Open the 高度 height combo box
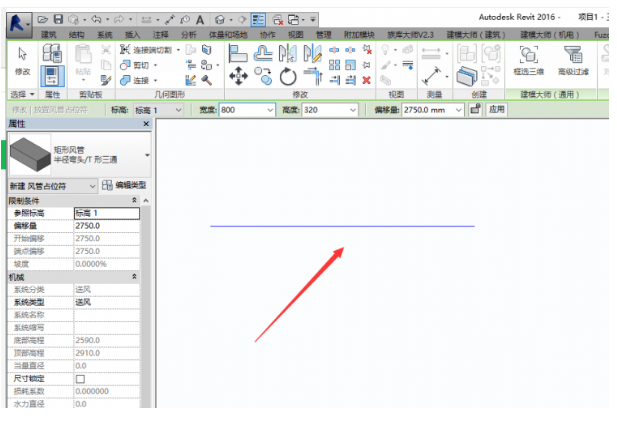 pyautogui.click(x=330, y=110)
